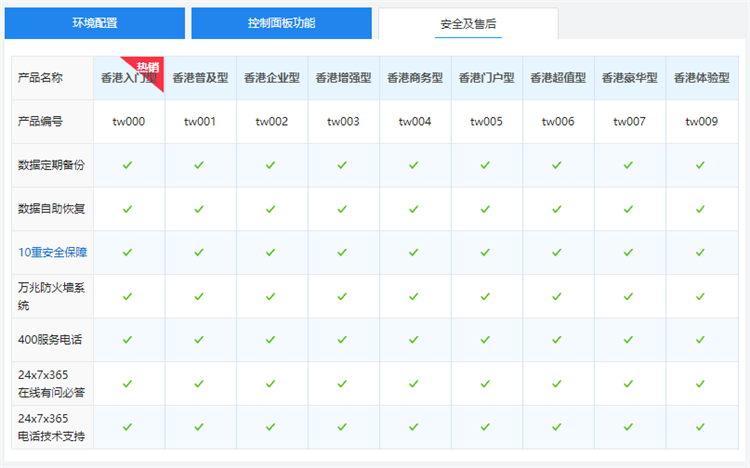750x468 pixels.
Task: Click product code tw000
Action: click(x=128, y=122)
